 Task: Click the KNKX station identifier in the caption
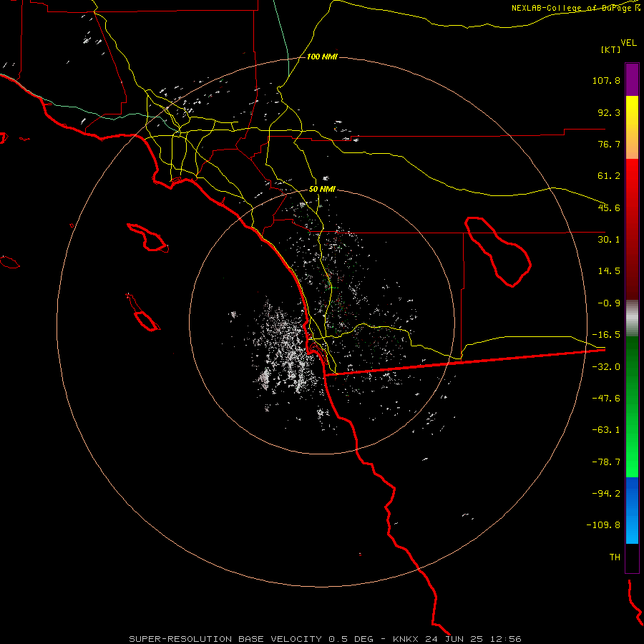[407, 639]
